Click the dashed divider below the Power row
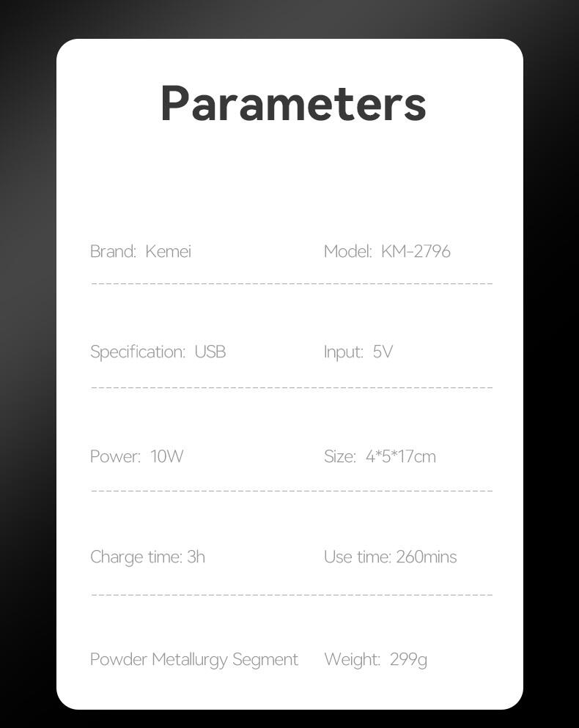579x728 pixels. tap(291, 491)
